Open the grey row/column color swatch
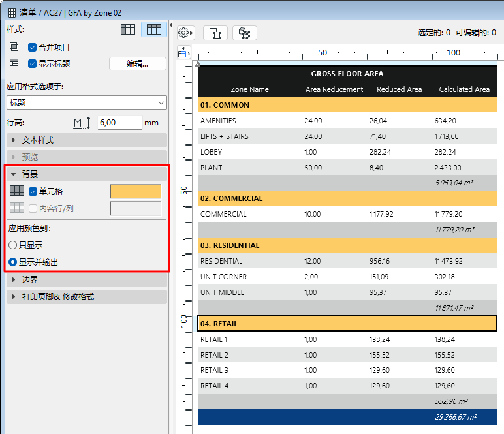Screen dimensions: 504x434 tap(135, 208)
